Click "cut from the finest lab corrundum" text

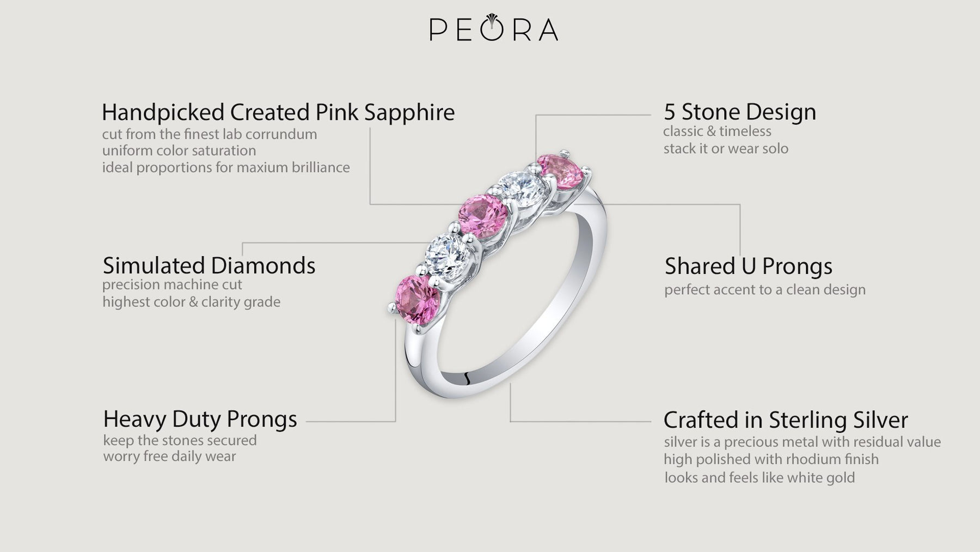point(210,134)
